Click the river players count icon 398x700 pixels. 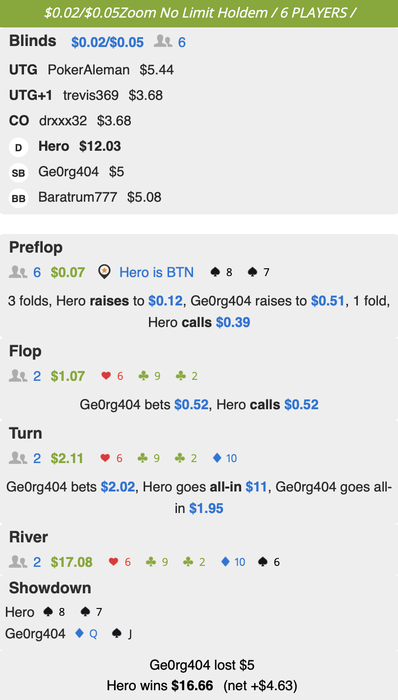click(x=17, y=562)
